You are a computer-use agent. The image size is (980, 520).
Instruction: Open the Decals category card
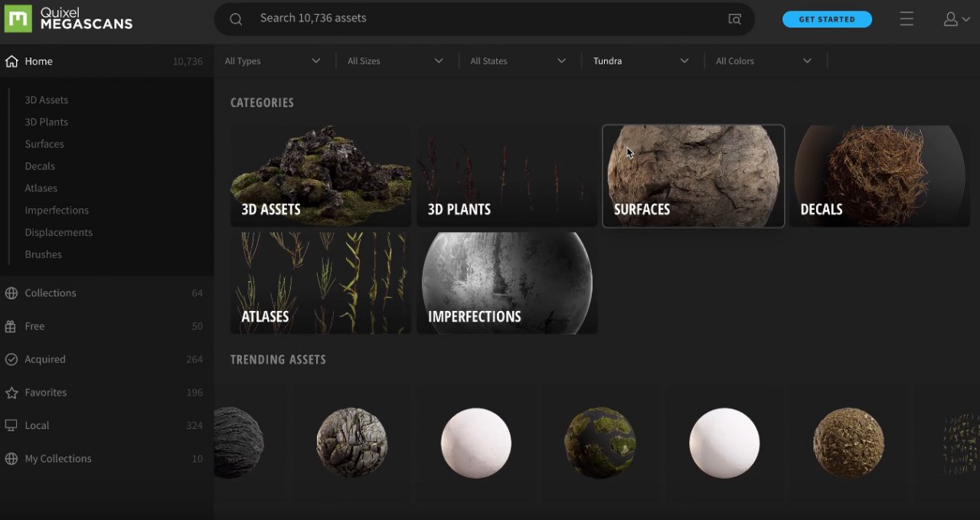pyautogui.click(x=880, y=176)
